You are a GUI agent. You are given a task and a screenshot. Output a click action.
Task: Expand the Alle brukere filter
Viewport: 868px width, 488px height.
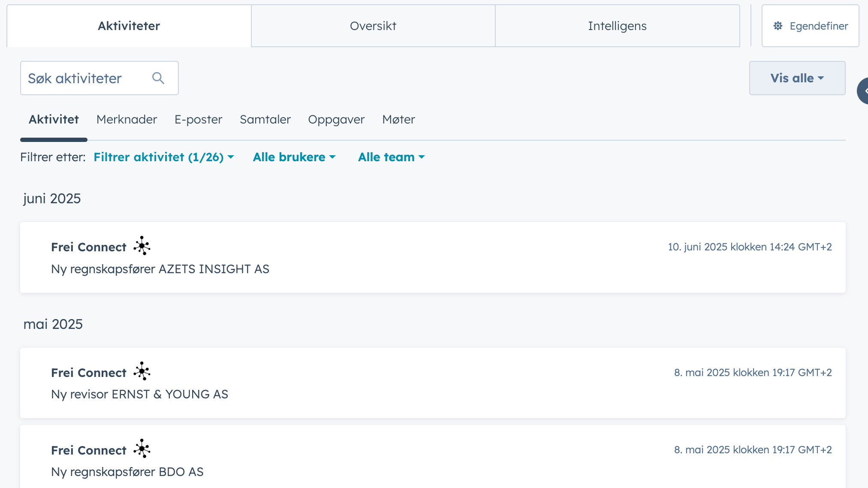tap(294, 157)
